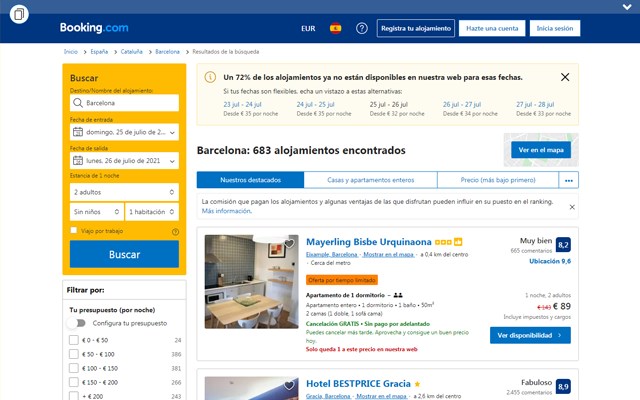Open the Hotel BESTPRICE Gracia photo
640x400 pixels.
[251, 388]
